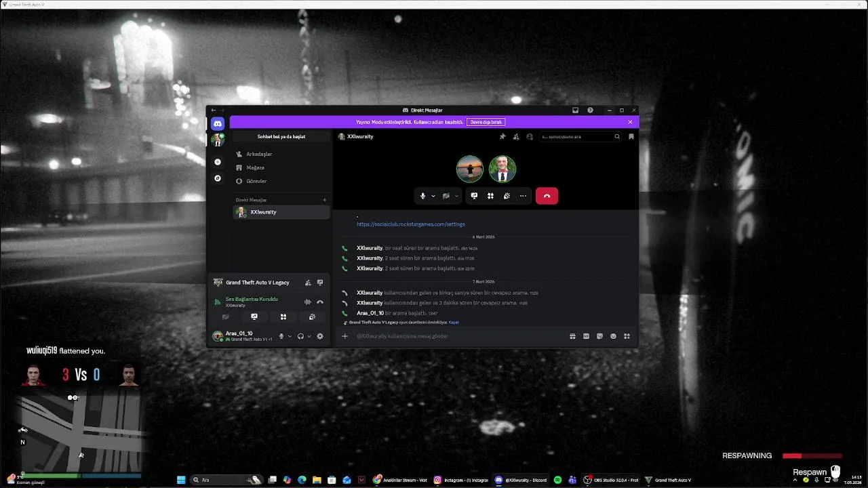Screen dimensions: 868x488
Task: Open sticker picker in message bar
Action: pos(599,336)
